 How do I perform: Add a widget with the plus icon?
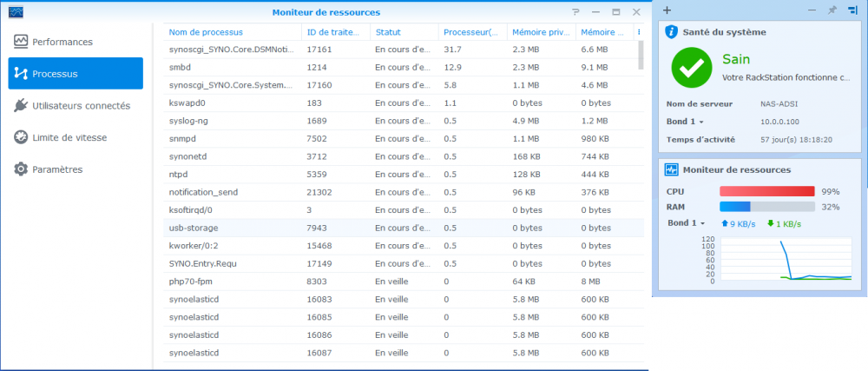tap(667, 10)
